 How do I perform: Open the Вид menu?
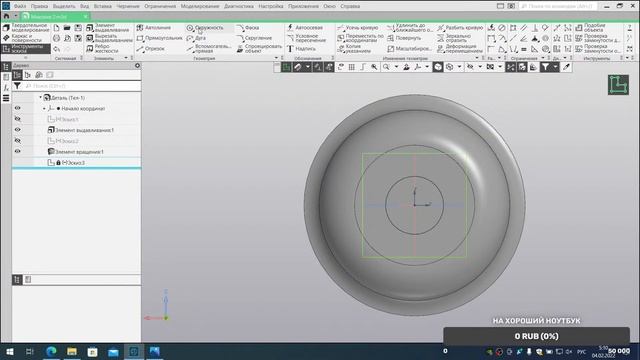[x=84, y=6]
